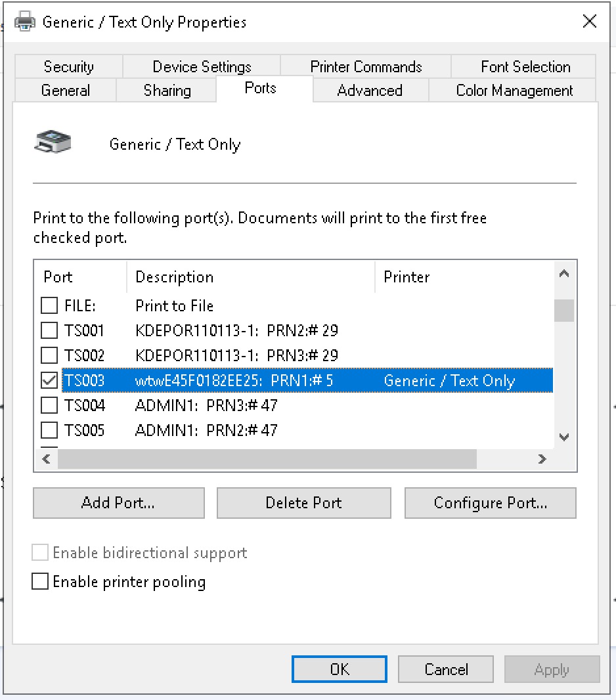Screen dimensions: 616x700
Task: Close the Properties dialog window
Action: 589,22
